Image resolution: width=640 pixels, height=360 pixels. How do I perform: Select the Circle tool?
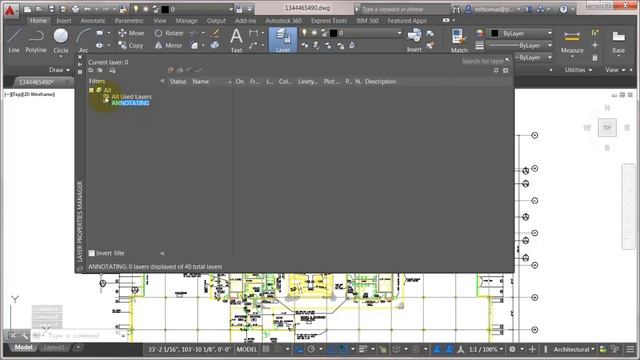61,40
